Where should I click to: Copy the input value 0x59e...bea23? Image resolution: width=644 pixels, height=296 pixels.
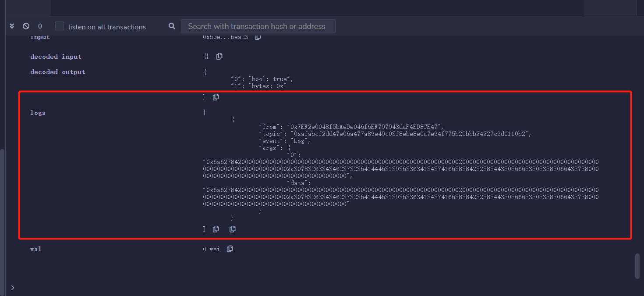(258, 37)
